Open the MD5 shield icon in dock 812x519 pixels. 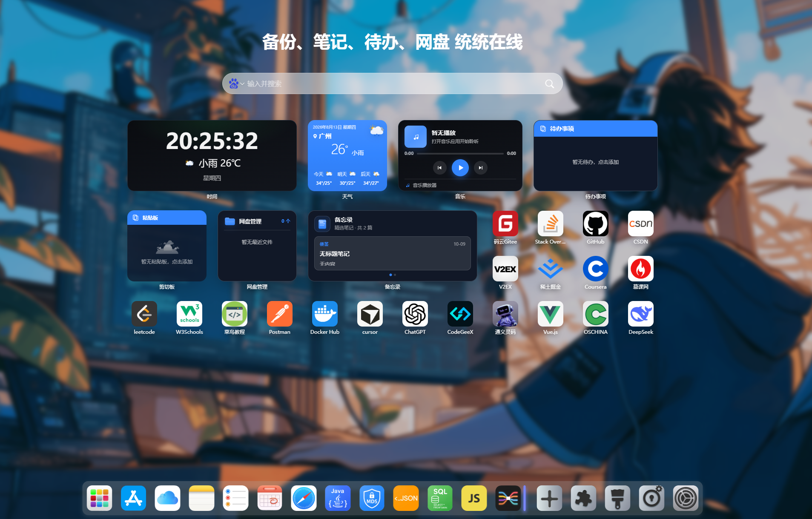tap(372, 498)
